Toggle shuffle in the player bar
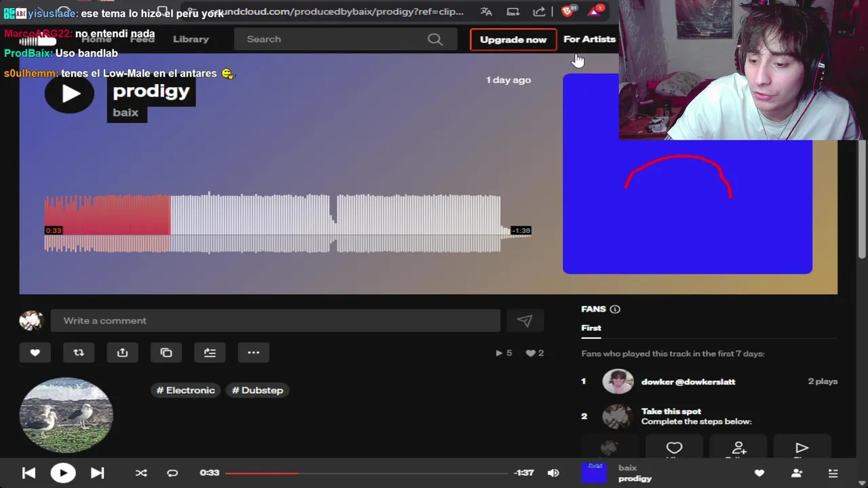 (x=141, y=473)
